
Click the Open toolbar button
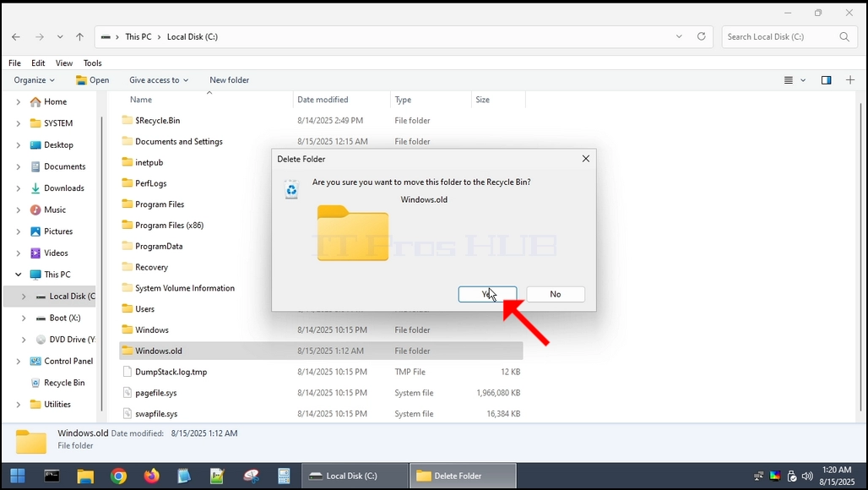(x=92, y=80)
